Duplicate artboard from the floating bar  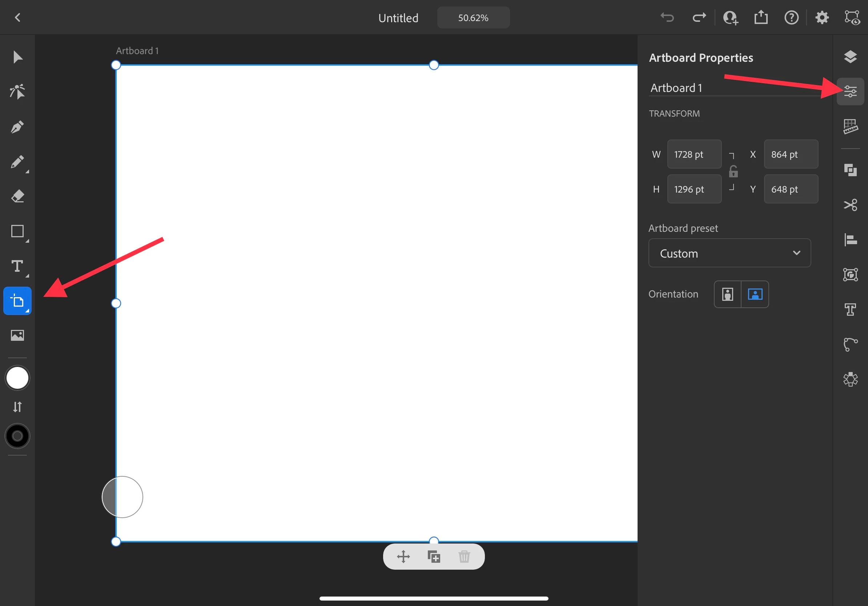coord(434,557)
